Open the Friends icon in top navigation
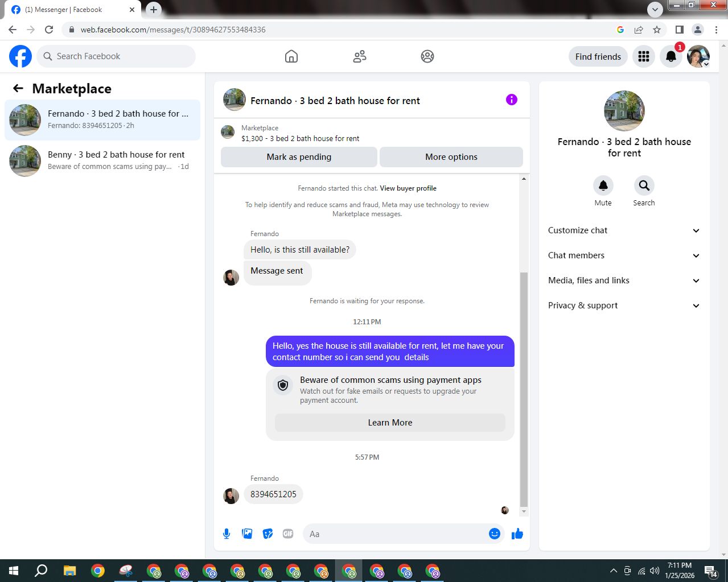The width and height of the screenshot is (728, 582). pyautogui.click(x=360, y=56)
